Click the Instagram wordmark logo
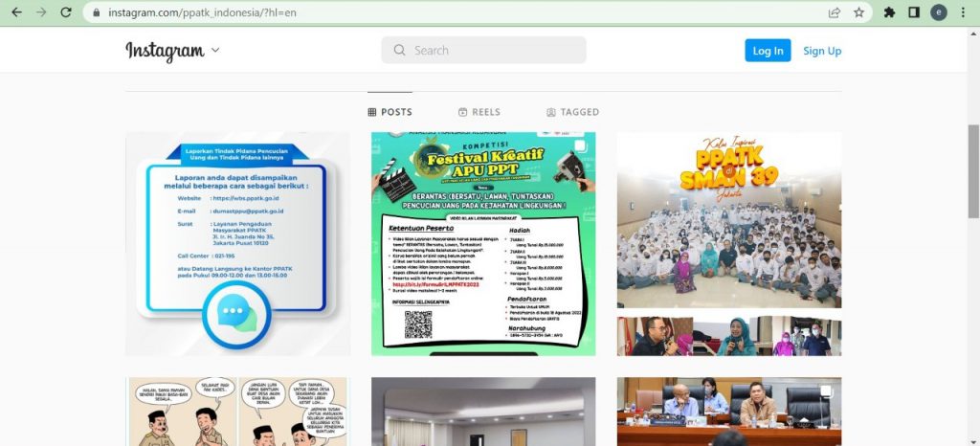 click(x=165, y=51)
